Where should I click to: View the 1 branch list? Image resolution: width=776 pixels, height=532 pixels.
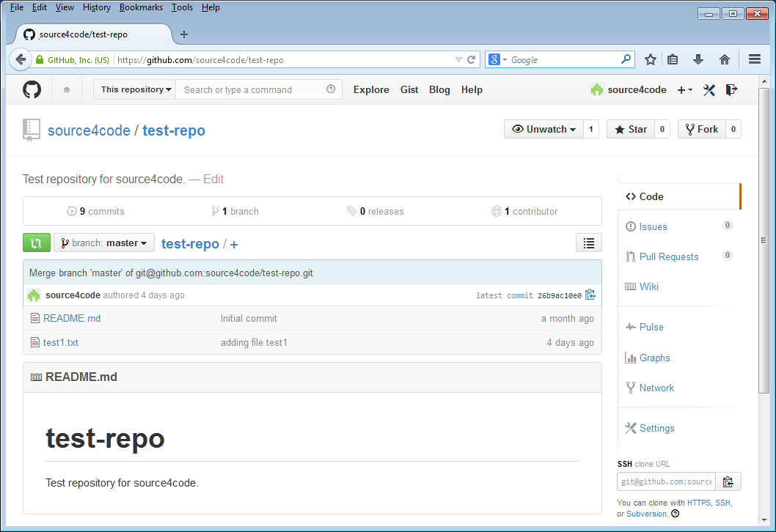click(x=235, y=211)
